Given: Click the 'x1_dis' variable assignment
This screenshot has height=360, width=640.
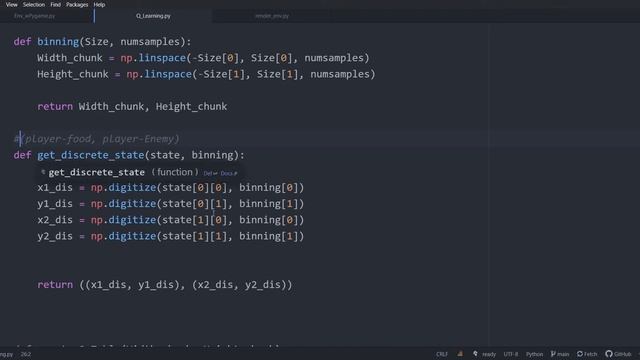Looking at the screenshot, I should tap(55, 188).
